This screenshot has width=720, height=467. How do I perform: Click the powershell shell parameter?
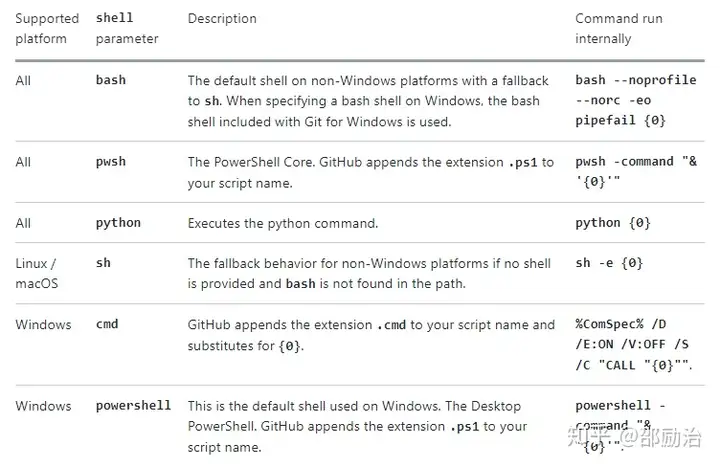[x=133, y=405]
